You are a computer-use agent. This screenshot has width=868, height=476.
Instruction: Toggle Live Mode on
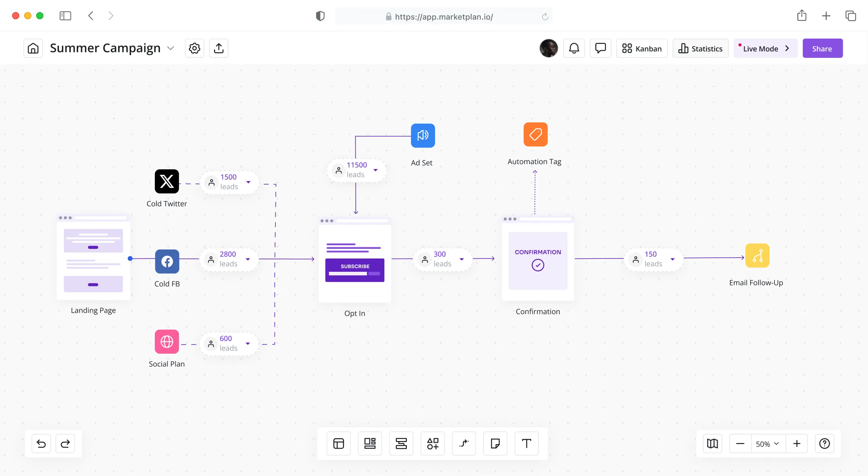point(765,49)
